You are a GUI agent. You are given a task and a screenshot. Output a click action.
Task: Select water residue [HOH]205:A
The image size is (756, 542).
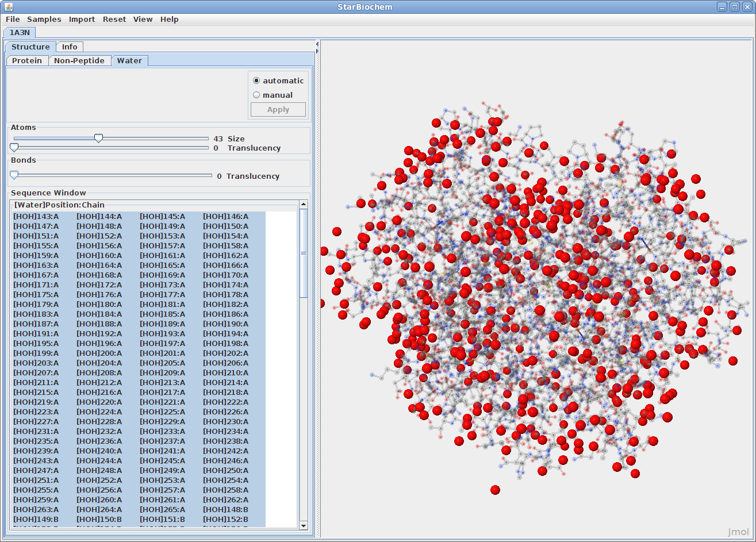pos(163,363)
